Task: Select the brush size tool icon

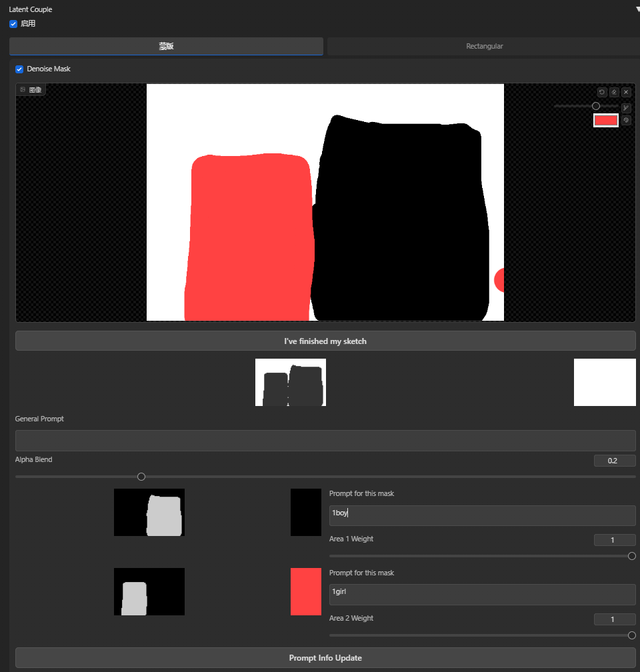Action: click(626, 107)
